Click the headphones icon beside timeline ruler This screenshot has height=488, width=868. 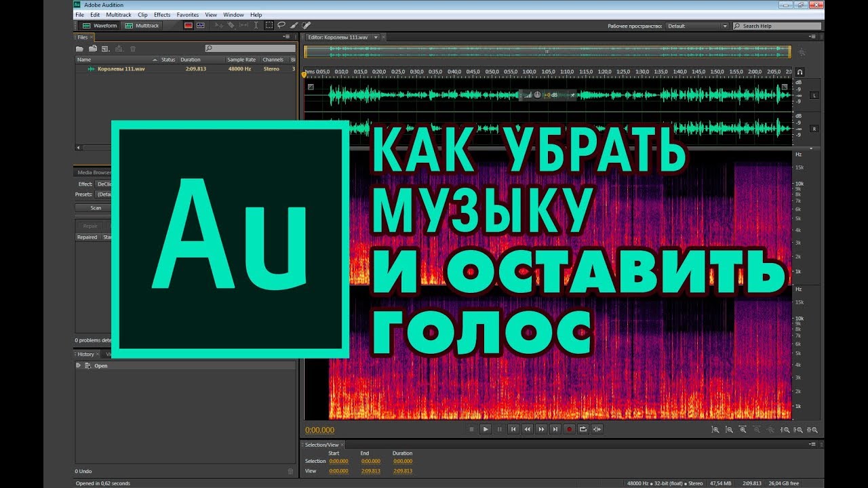[800, 72]
